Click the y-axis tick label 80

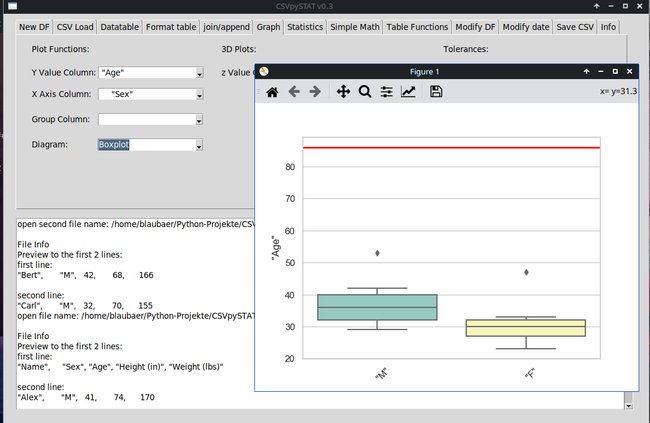click(290, 167)
